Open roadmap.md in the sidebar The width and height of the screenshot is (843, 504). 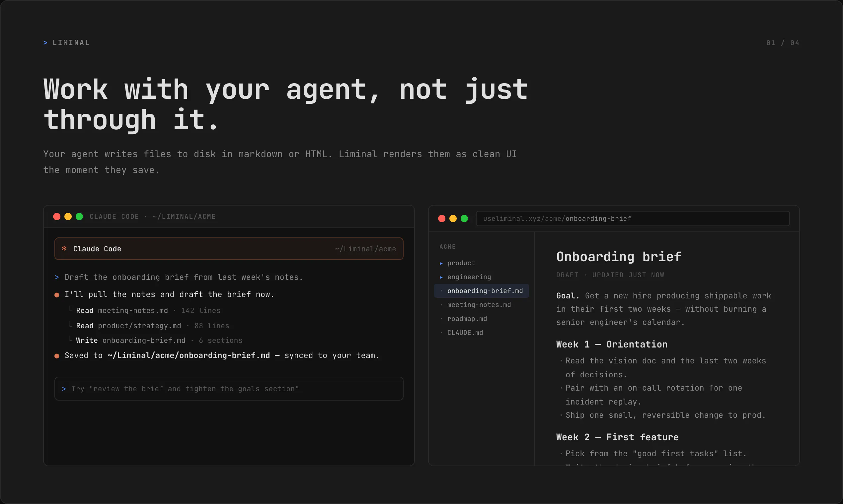click(x=481, y=319)
